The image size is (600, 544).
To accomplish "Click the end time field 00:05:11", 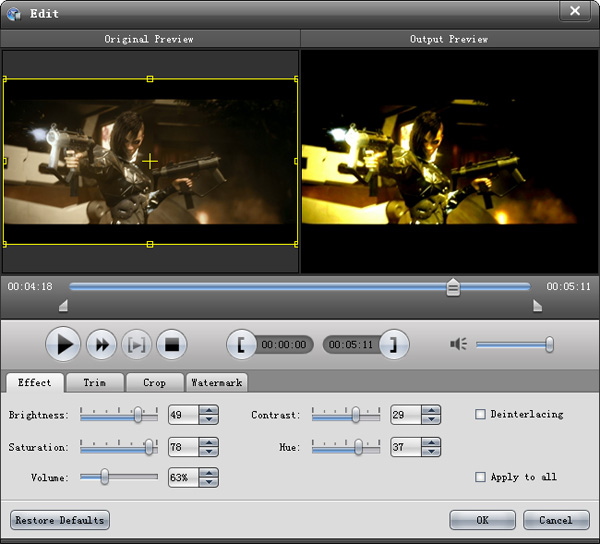I will [x=351, y=345].
